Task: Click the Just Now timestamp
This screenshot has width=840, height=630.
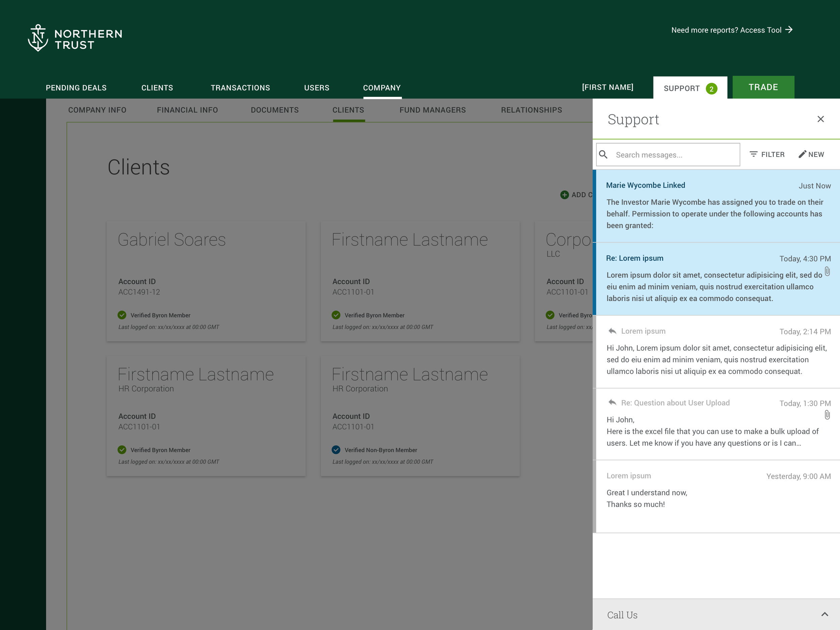Action: pyautogui.click(x=814, y=186)
